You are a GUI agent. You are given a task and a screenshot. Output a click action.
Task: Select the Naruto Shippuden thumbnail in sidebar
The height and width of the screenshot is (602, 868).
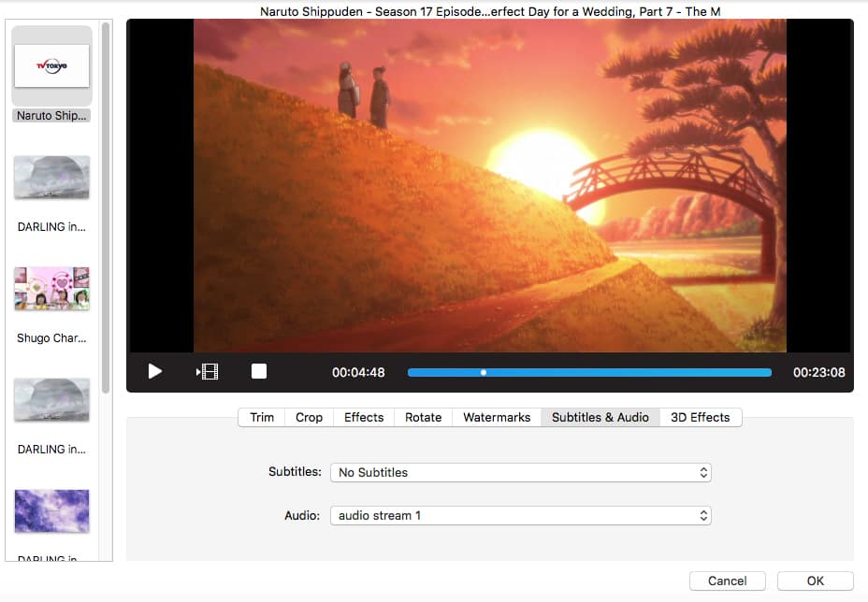click(x=51, y=65)
